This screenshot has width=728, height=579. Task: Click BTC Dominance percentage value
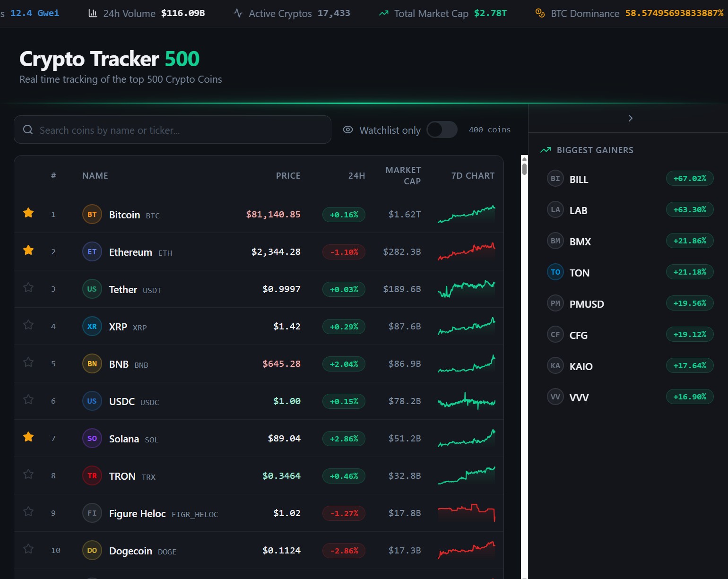[x=674, y=13]
